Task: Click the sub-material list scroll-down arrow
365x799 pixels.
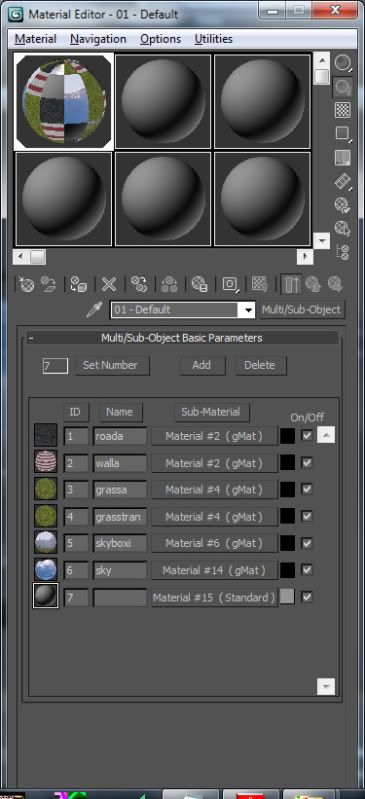Action: (x=326, y=686)
